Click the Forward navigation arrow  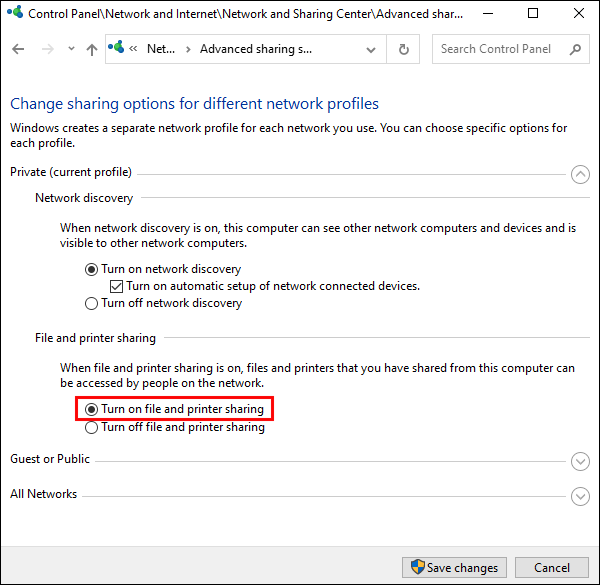click(48, 49)
